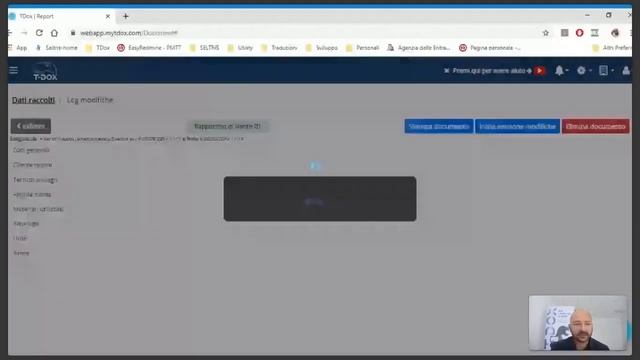Close the TDox Report tab
The width and height of the screenshot is (640, 360).
tap(108, 16)
